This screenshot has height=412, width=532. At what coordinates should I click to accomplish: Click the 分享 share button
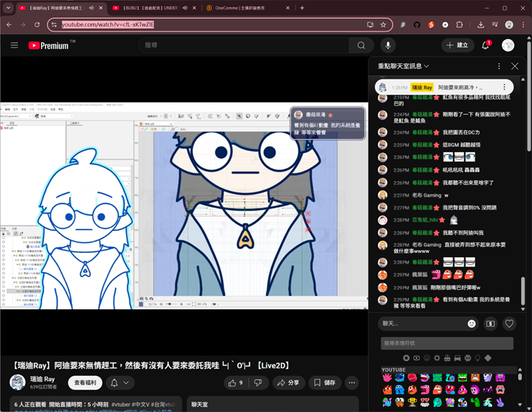tap(288, 383)
